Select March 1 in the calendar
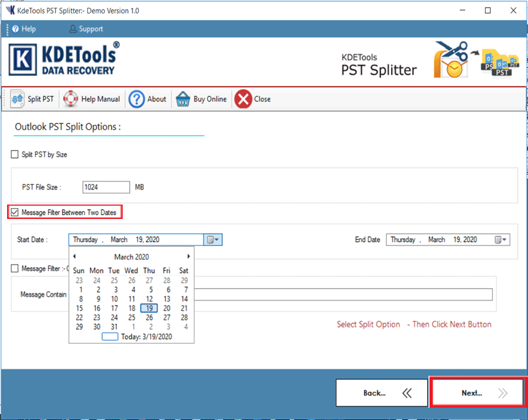Viewport: 528px width, 420px height. pos(80,290)
